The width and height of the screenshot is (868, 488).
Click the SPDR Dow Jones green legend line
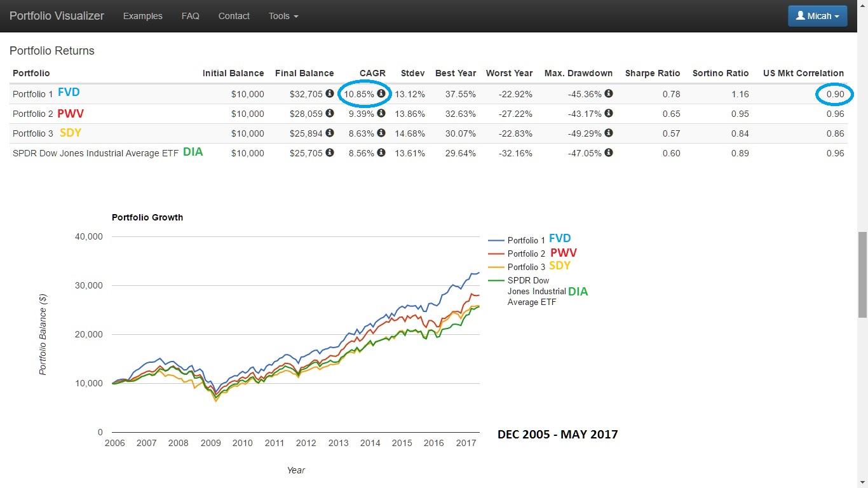pos(496,280)
